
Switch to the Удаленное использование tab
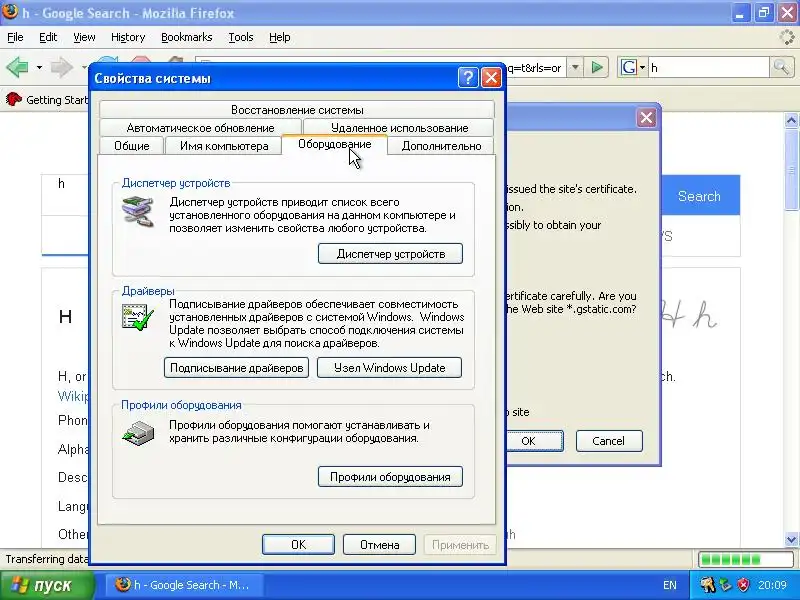click(399, 128)
